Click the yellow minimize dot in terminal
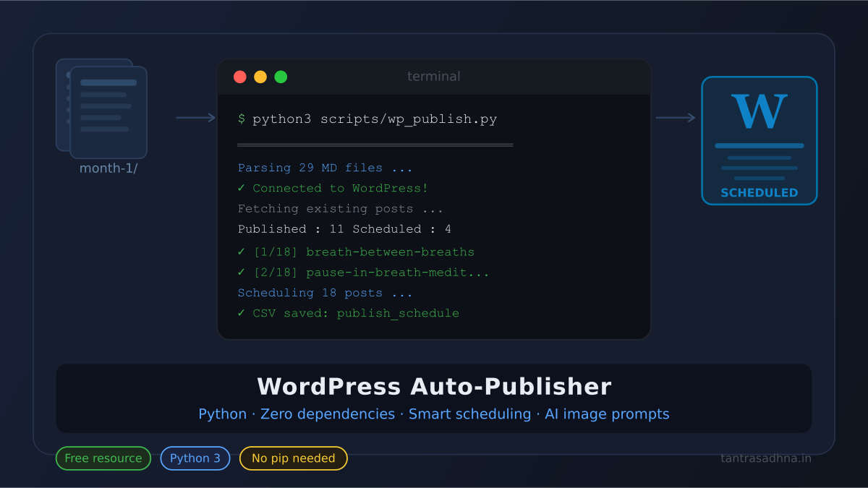 point(260,77)
